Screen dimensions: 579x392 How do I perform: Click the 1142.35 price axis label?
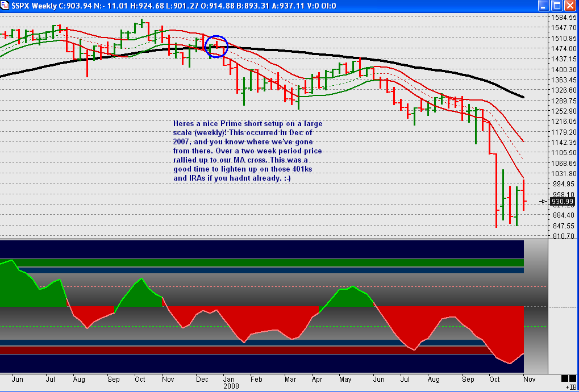[563, 143]
